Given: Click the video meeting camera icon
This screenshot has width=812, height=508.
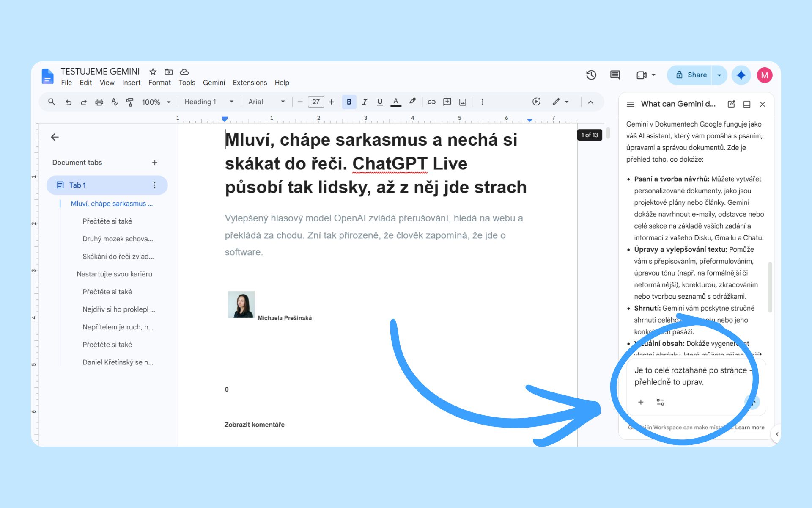Looking at the screenshot, I should [641, 75].
